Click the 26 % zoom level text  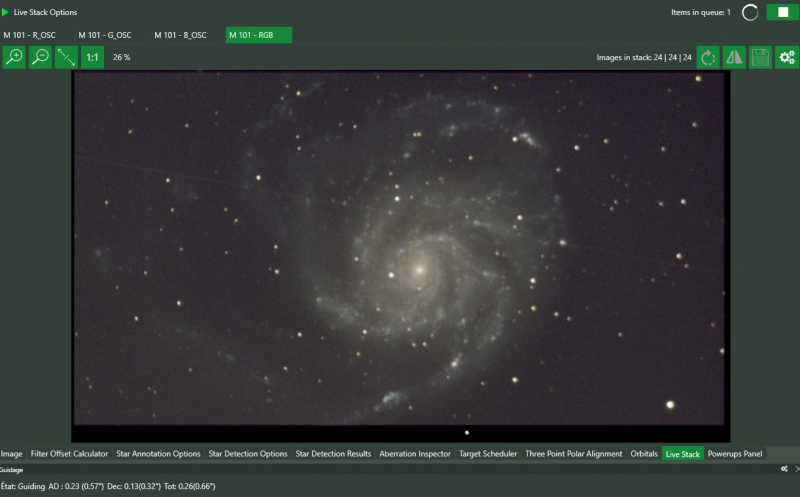(121, 57)
